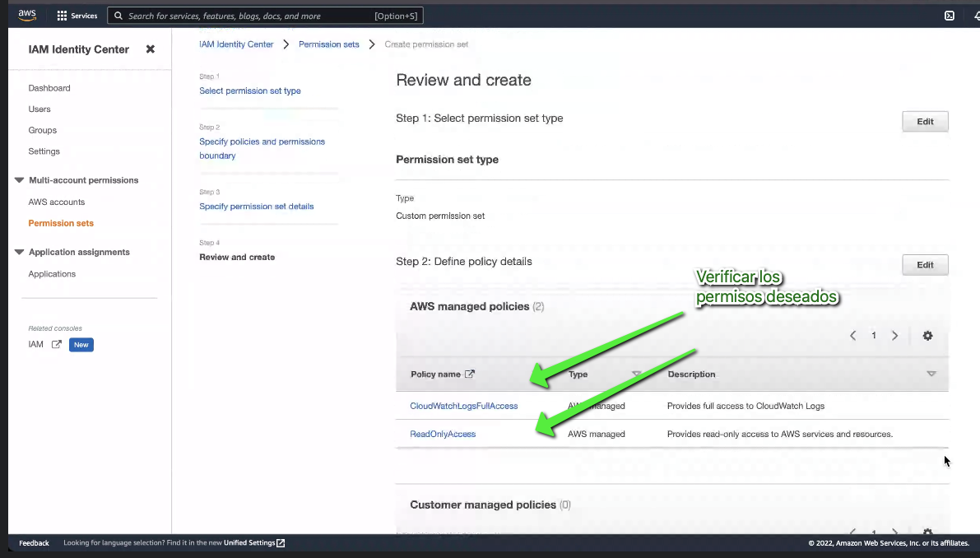
Task: Open the ReadOnlyAccess policy link
Action: [443, 435]
